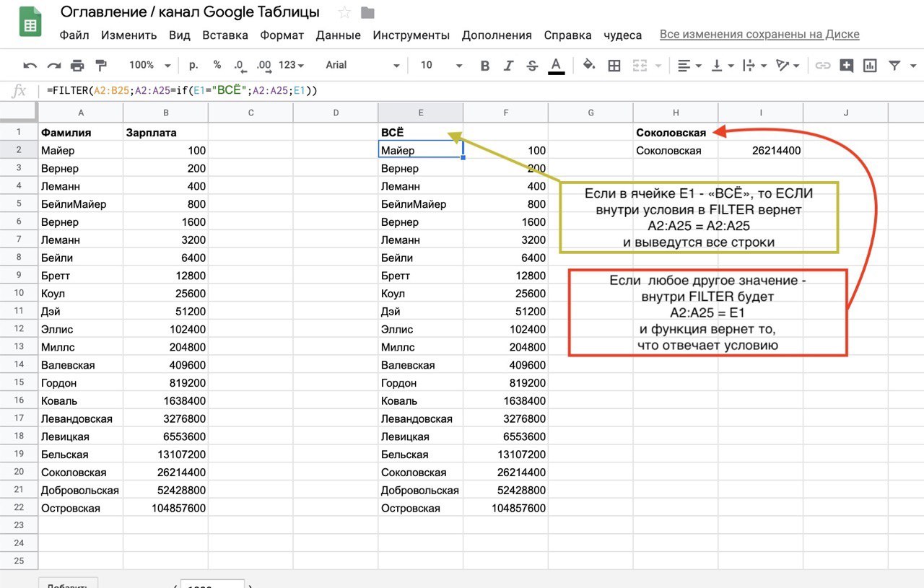
Task: Click the Redo arrow icon
Action: coord(53,65)
